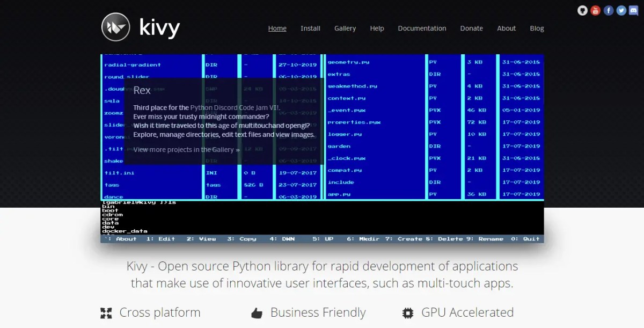Open the Twitter profile icon

point(621,10)
